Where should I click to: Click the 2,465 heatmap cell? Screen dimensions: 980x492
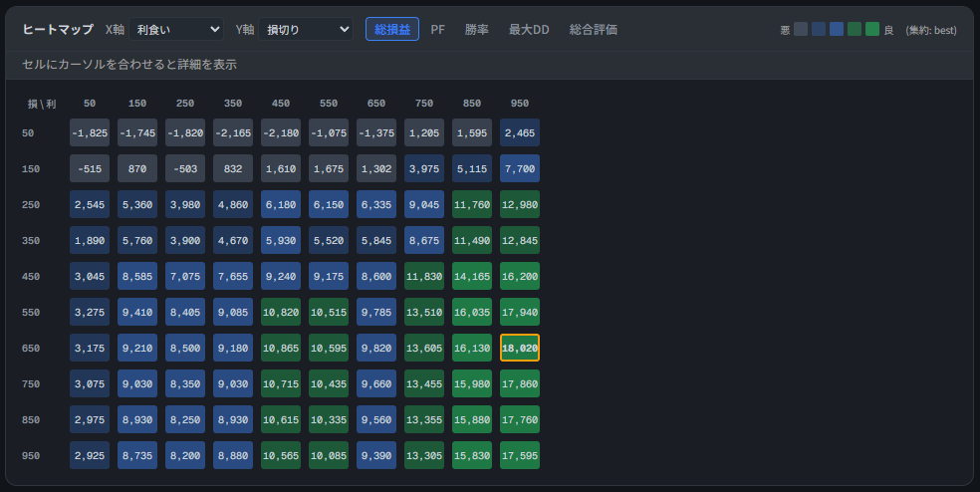pos(519,132)
